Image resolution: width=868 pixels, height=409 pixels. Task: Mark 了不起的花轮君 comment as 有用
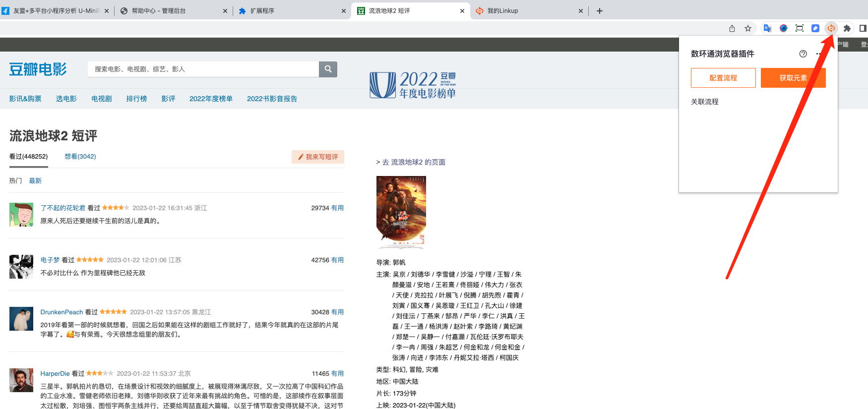[x=337, y=208]
